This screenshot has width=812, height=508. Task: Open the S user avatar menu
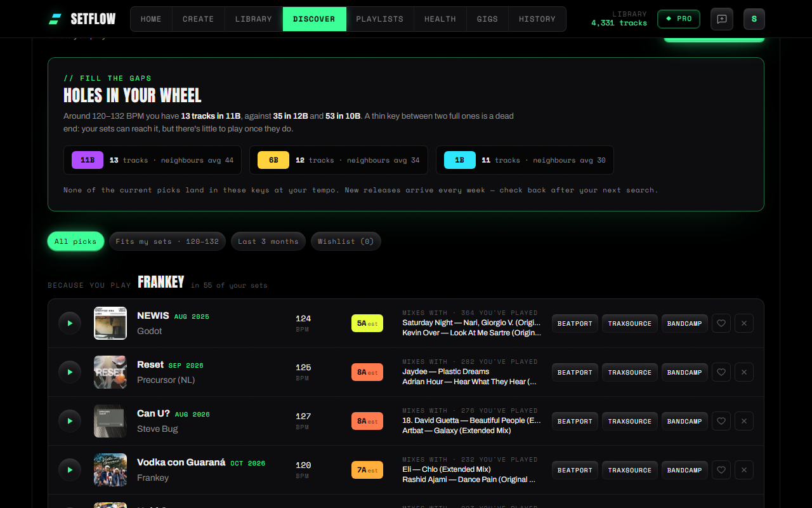click(754, 19)
